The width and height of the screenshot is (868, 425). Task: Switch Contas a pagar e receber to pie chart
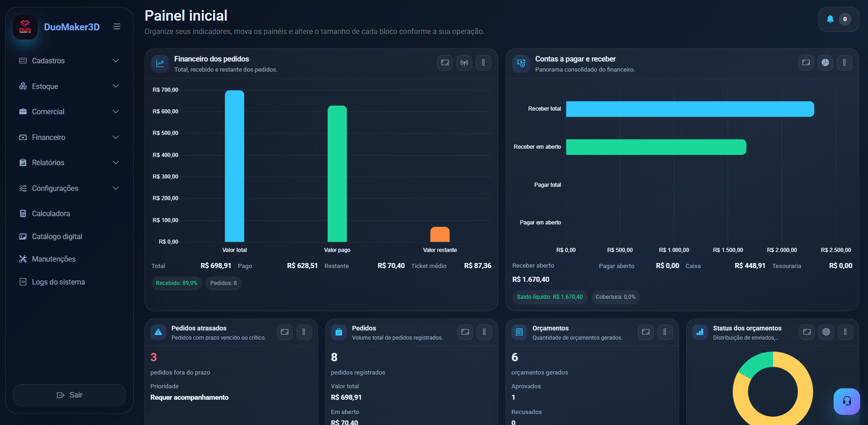(x=825, y=63)
